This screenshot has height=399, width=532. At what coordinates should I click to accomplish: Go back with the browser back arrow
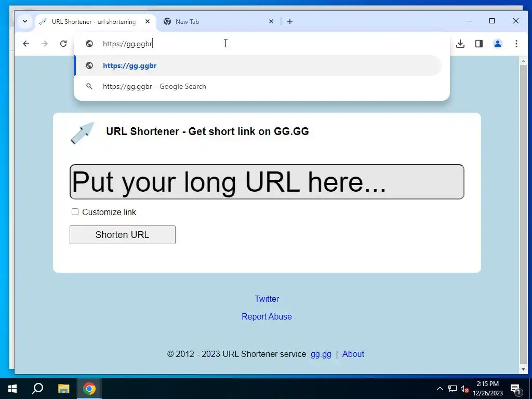point(26,44)
